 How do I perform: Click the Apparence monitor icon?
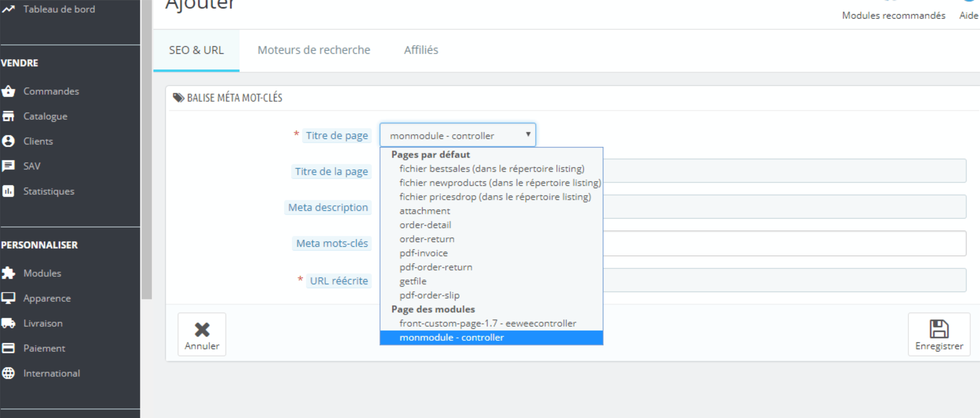[8, 298]
